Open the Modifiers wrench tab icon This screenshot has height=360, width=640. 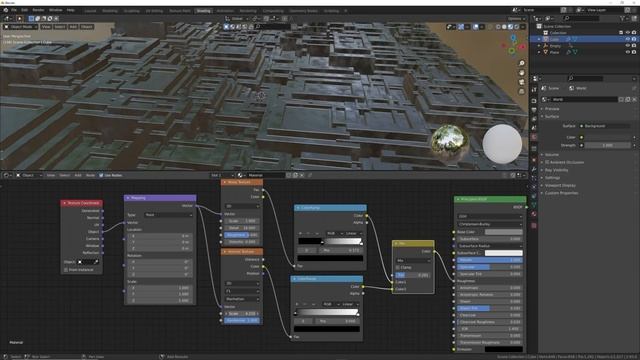(x=534, y=169)
